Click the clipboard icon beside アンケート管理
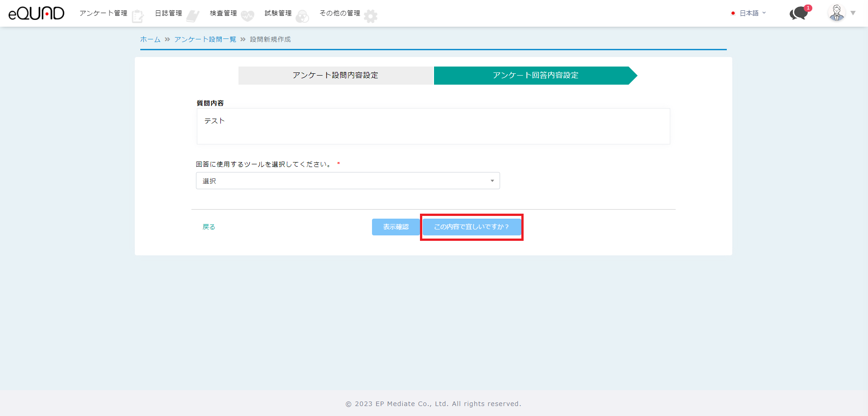The image size is (868, 416). (138, 16)
